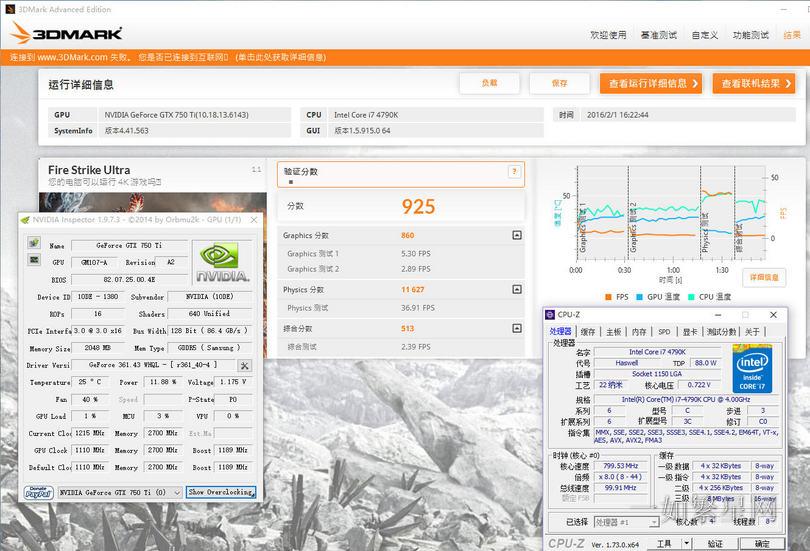Click the Show Overclocking button
This screenshot has height=551, width=810.
[221, 492]
